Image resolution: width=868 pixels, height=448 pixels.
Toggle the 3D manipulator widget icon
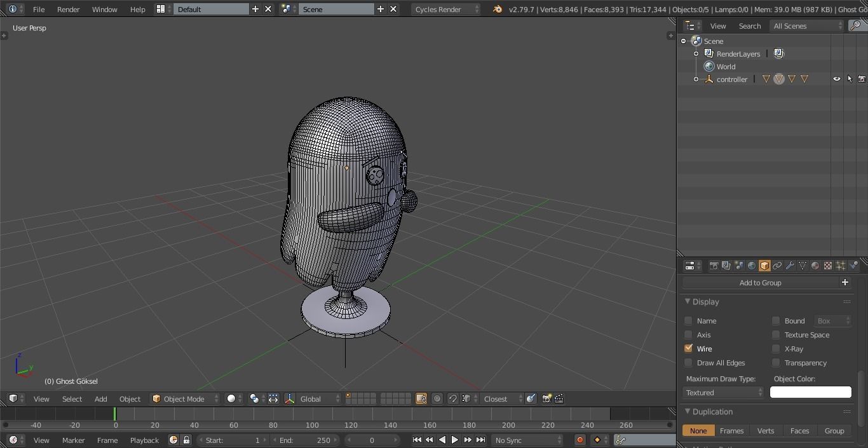tap(290, 398)
